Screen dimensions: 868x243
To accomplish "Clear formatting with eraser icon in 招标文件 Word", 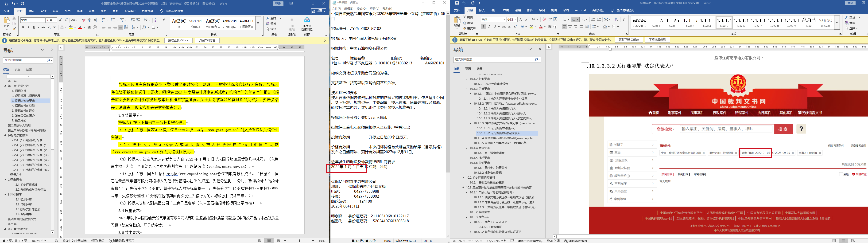I will pos(84,20).
